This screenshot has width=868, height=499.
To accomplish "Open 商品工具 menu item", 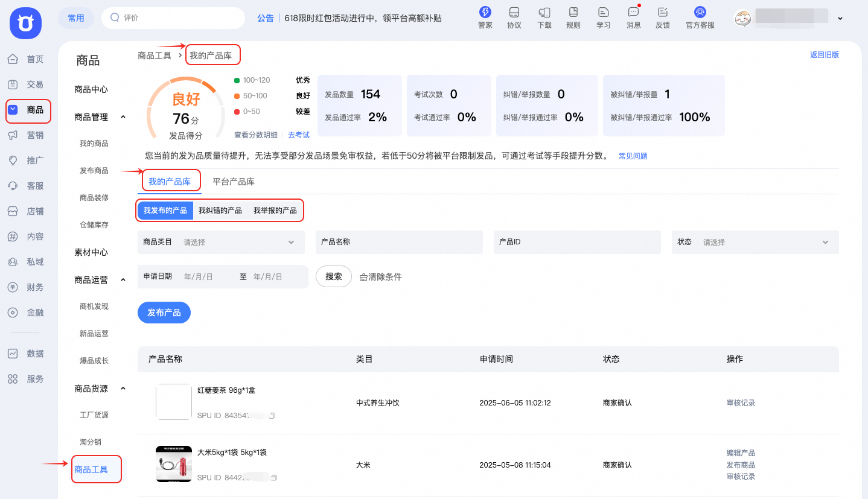I will pyautogui.click(x=91, y=469).
